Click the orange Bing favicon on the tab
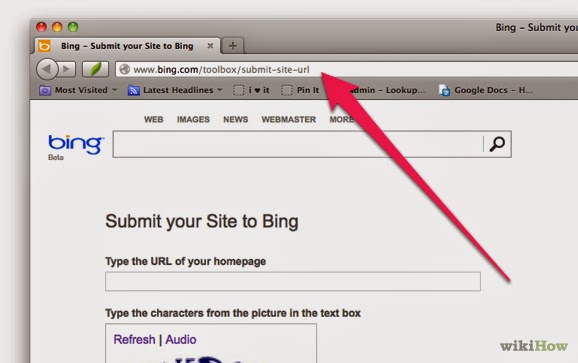This screenshot has width=578, height=363. point(44,46)
